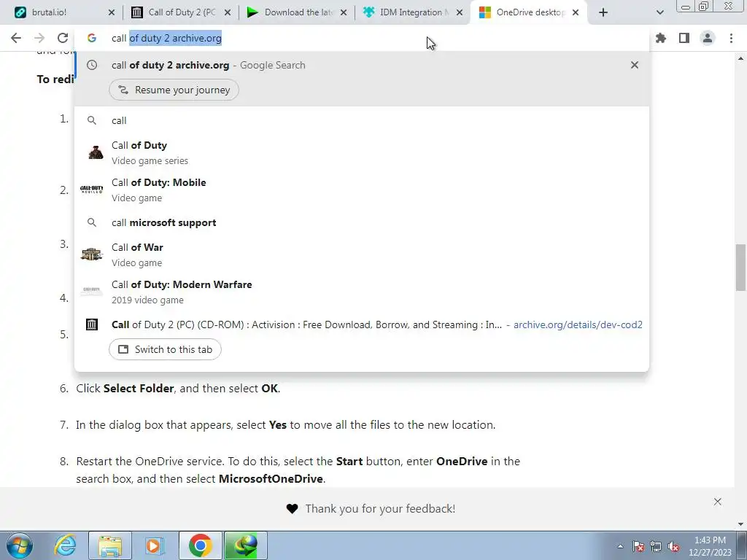Screen dimensions: 747x560
Task: Go forward to the next page
Action: pos(39,38)
